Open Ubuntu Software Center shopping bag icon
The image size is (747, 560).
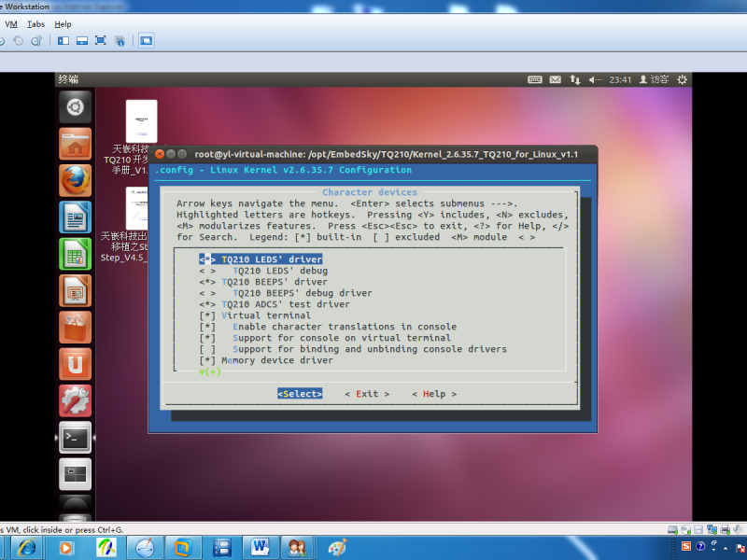click(75, 327)
